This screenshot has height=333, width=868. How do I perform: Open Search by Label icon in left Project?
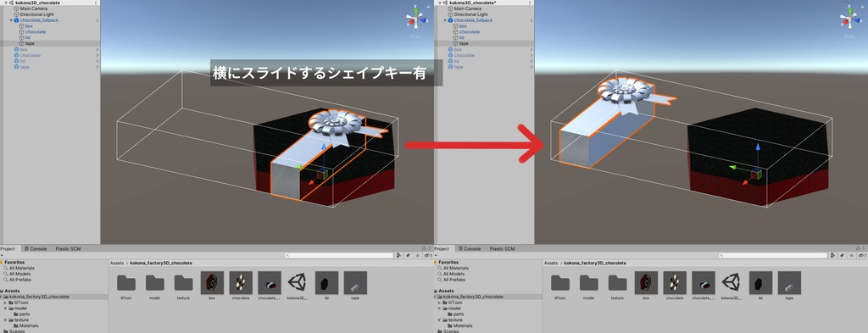(408, 256)
